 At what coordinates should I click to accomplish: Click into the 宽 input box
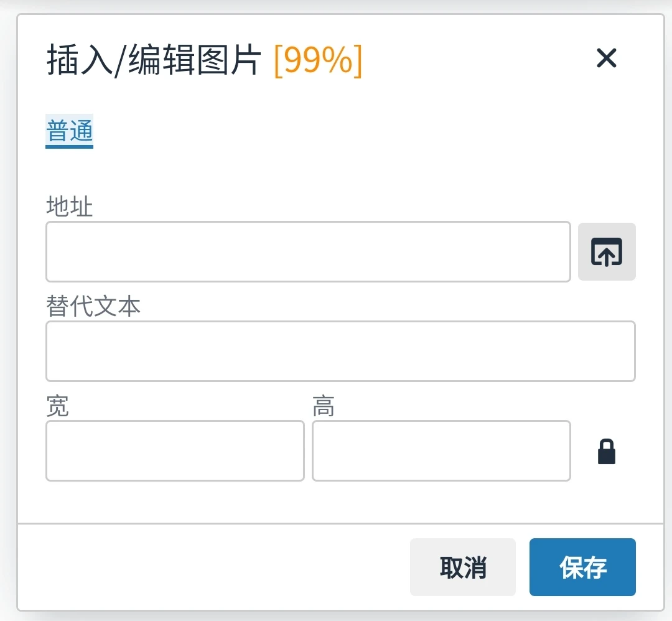[175, 451]
